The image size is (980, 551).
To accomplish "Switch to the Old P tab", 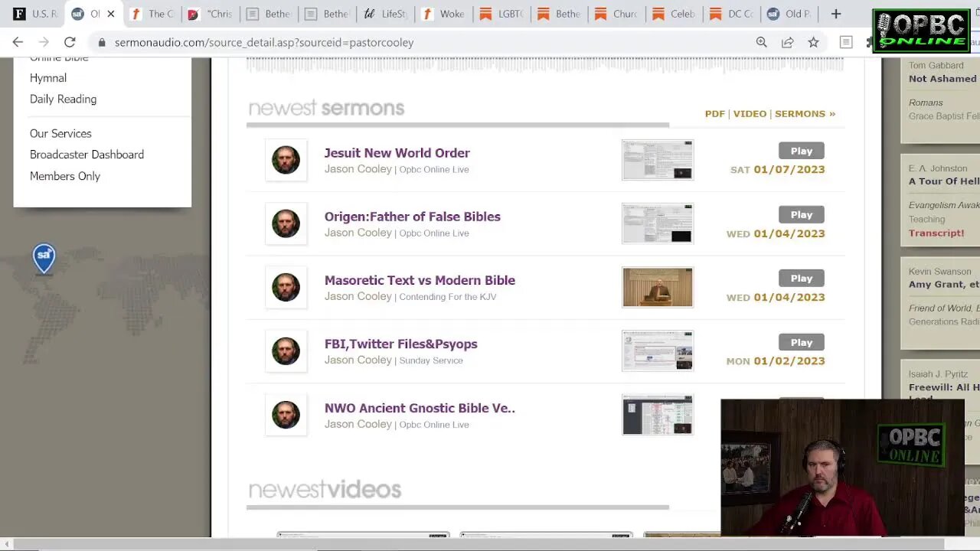I will tap(790, 14).
